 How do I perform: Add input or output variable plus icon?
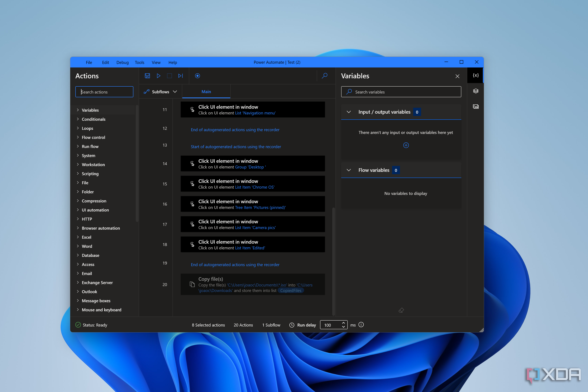[406, 145]
